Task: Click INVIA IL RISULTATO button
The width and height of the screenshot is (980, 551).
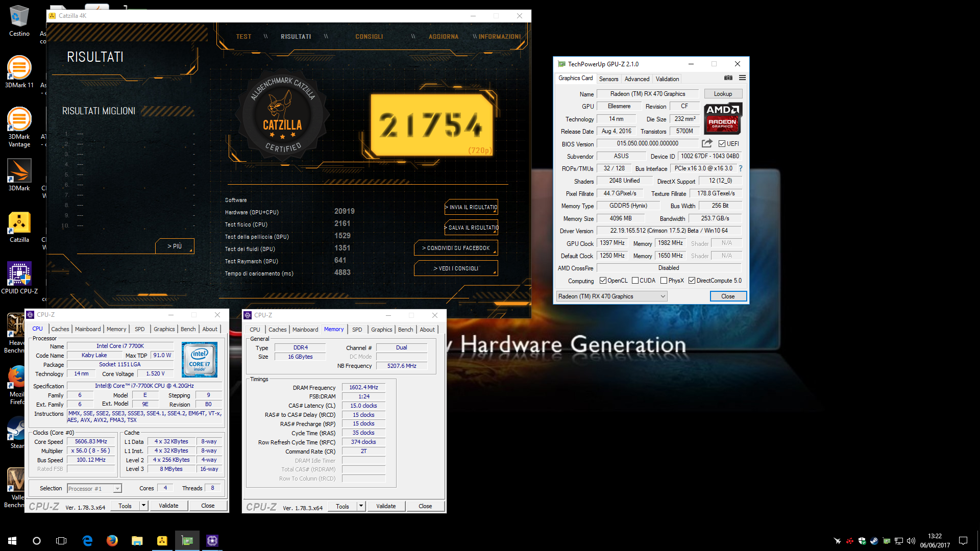Action: (471, 207)
